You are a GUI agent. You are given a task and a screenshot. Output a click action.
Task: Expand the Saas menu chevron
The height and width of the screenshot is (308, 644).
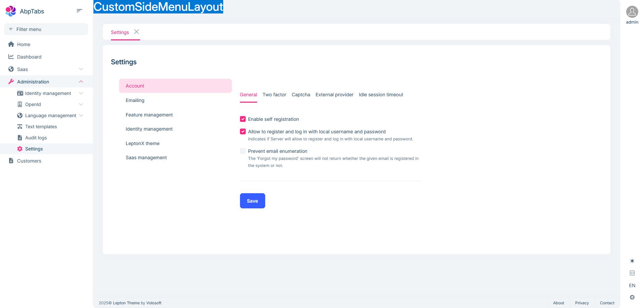coord(81,69)
